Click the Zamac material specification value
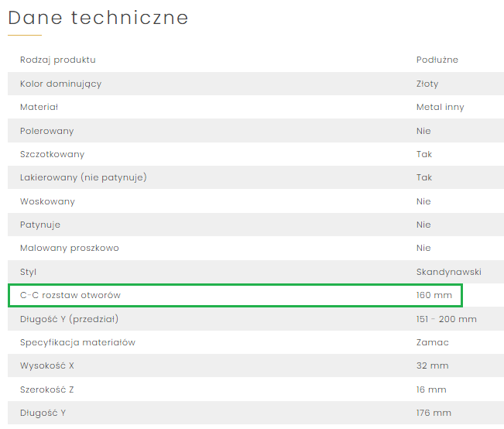504x429 pixels. click(432, 342)
